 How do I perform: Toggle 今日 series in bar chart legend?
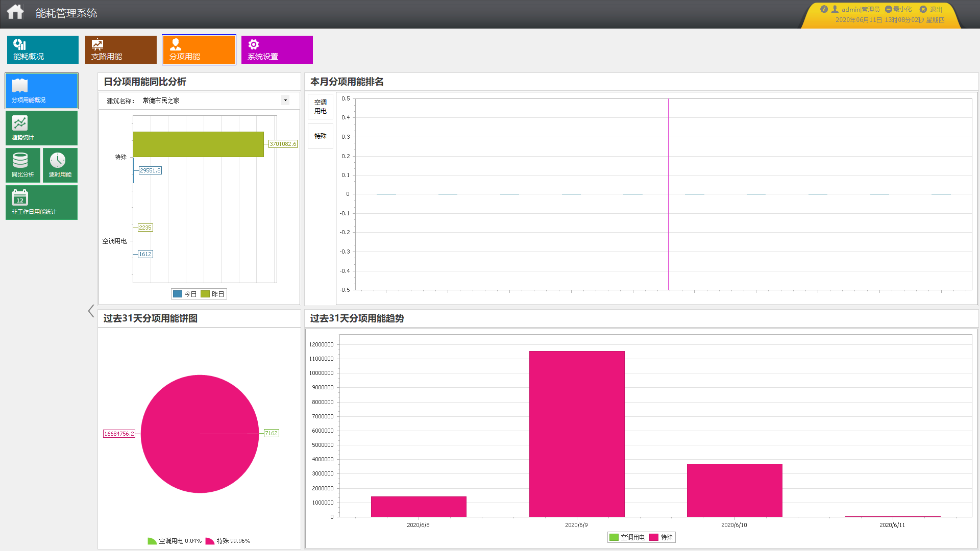pos(185,294)
